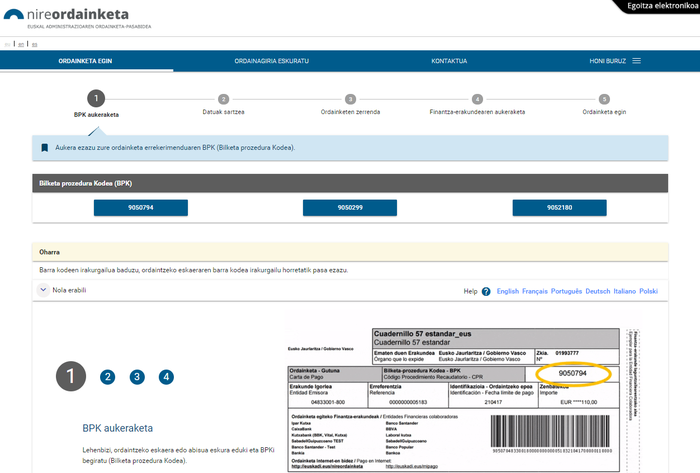
Task: Collapse the Nola erabili section chevron
Action: coord(43,290)
